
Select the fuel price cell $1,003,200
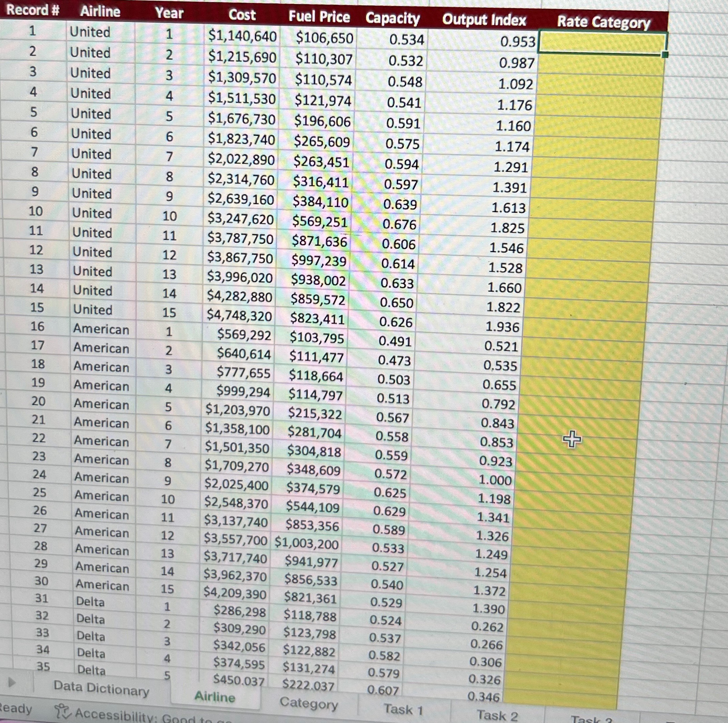306,544
